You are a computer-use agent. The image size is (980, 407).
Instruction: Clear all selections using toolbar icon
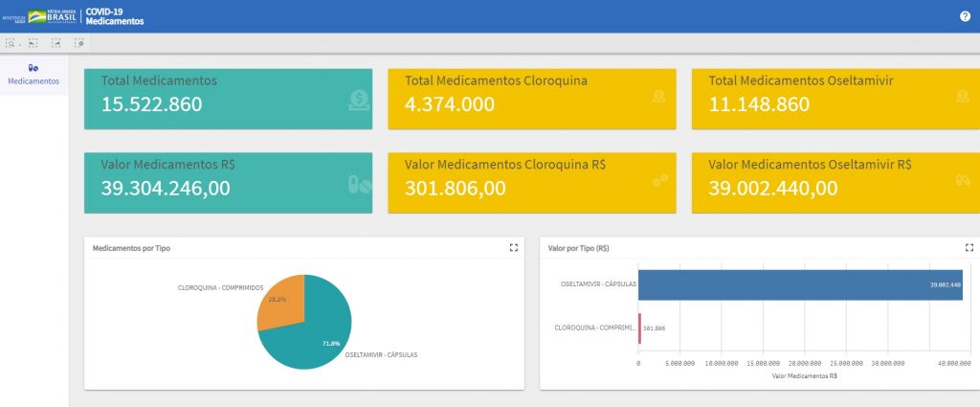(x=79, y=43)
